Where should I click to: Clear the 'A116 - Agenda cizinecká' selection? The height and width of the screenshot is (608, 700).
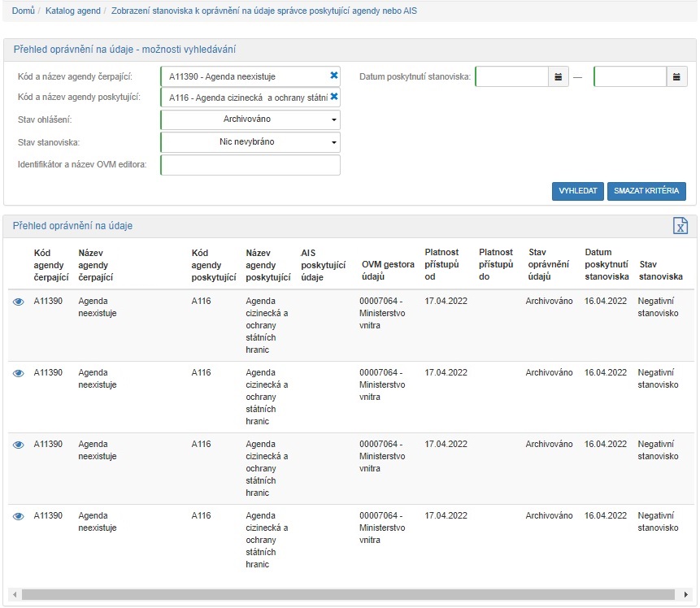tap(333, 98)
